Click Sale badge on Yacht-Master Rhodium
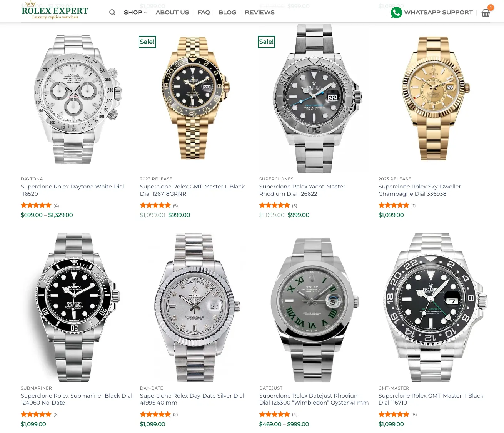Image resolution: width=504 pixels, height=433 pixels. [266, 42]
